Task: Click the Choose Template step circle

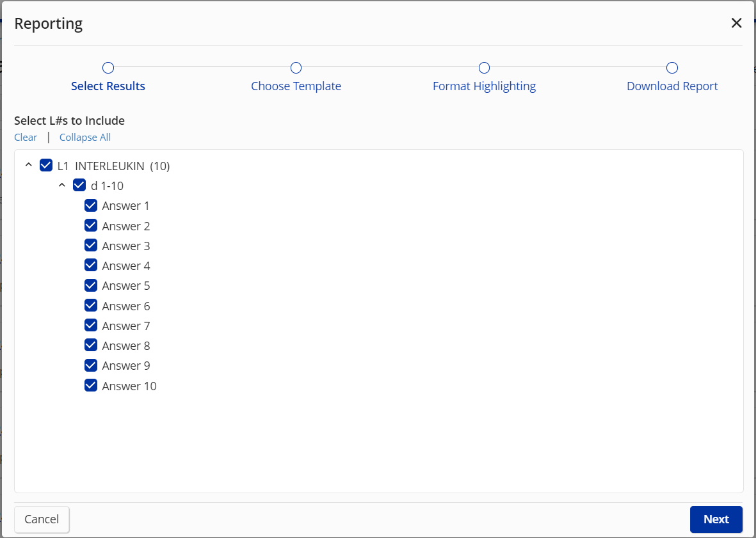Action: tap(296, 68)
